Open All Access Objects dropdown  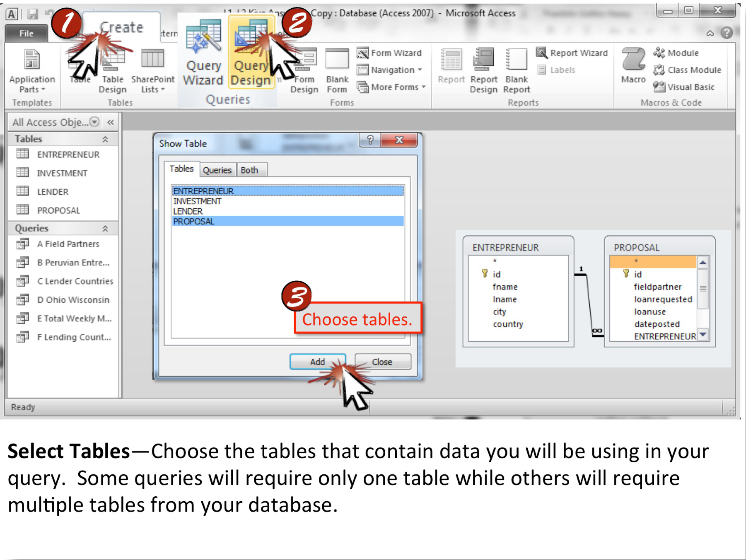[x=95, y=122]
